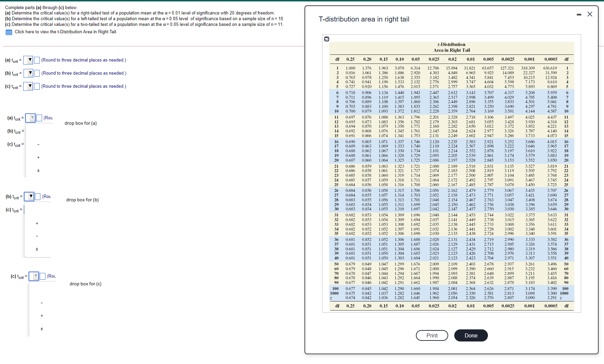
Task: Click the answer input box for part (c)
Action: 37,86
